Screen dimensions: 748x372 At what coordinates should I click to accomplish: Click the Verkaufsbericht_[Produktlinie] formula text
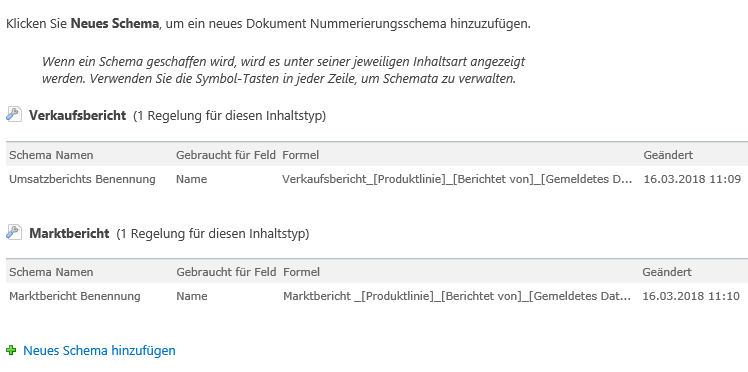[x=457, y=179]
